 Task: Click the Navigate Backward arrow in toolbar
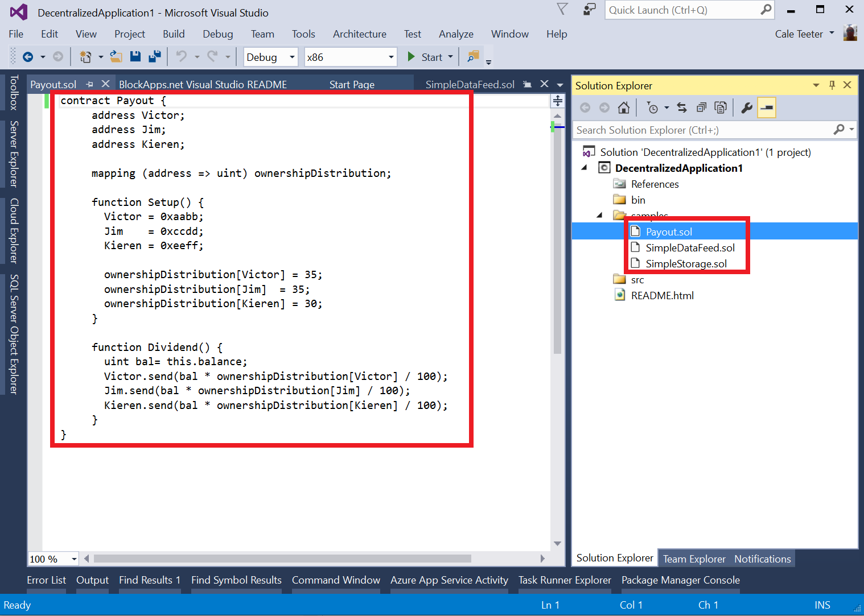[27, 57]
